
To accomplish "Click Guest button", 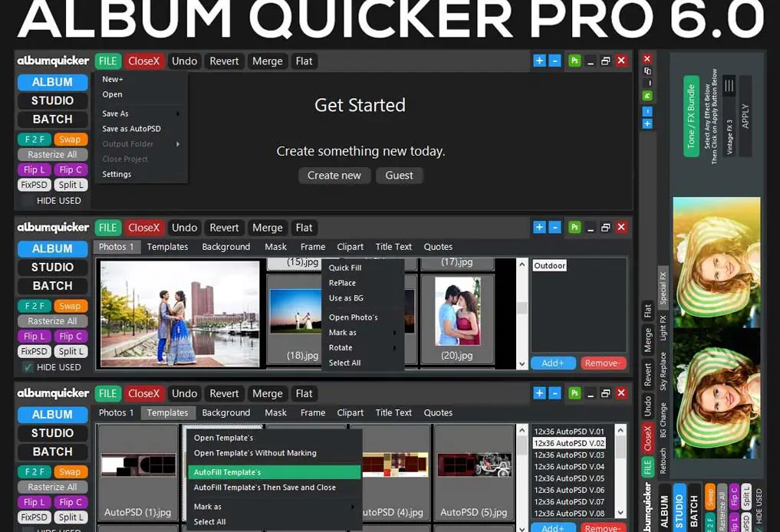I will [x=399, y=175].
